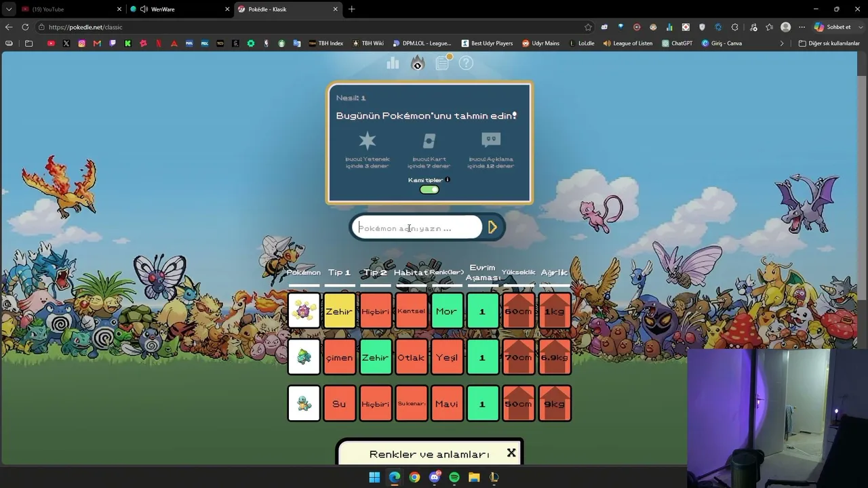Open the Twitch bookmark
Image resolution: width=868 pixels, height=488 pixels.
pos(113,43)
